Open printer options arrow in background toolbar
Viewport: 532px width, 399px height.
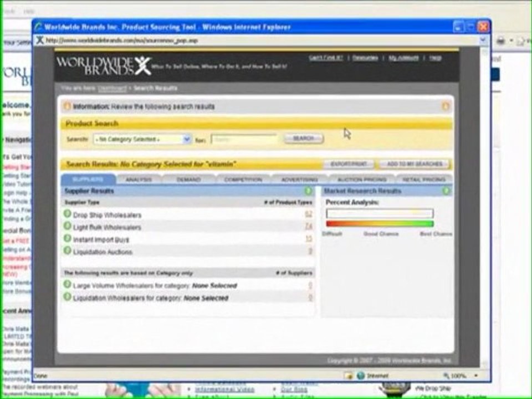510,41
